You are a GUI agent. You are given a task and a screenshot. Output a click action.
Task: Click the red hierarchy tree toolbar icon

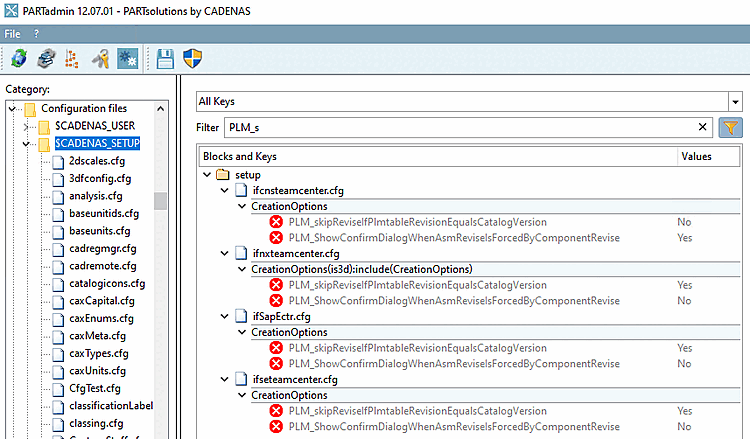(72, 59)
